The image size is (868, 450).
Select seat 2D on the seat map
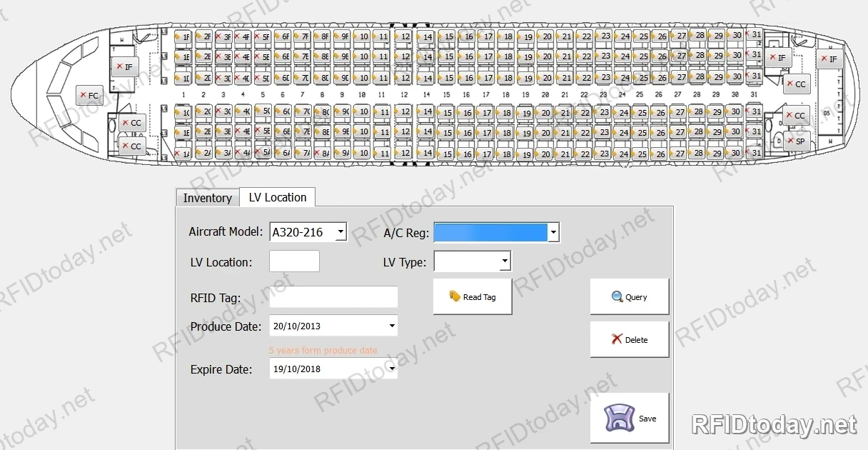(x=203, y=78)
